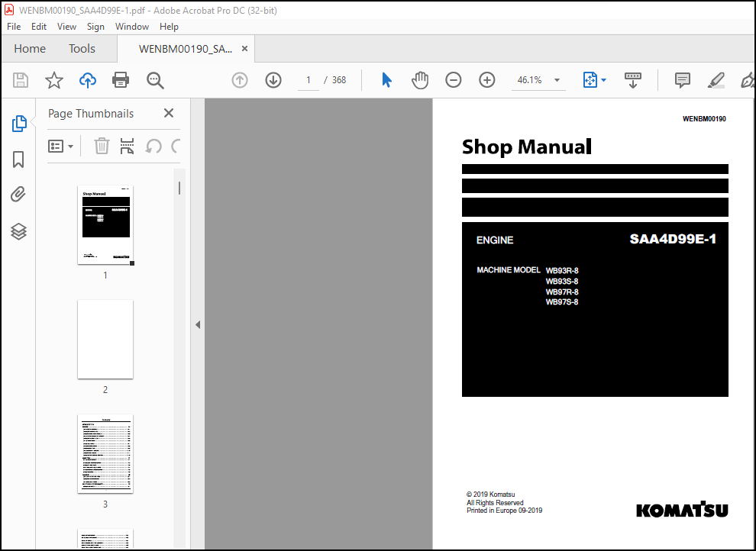
Task: Select the WENBM00190_SA... document tab
Action: click(185, 49)
